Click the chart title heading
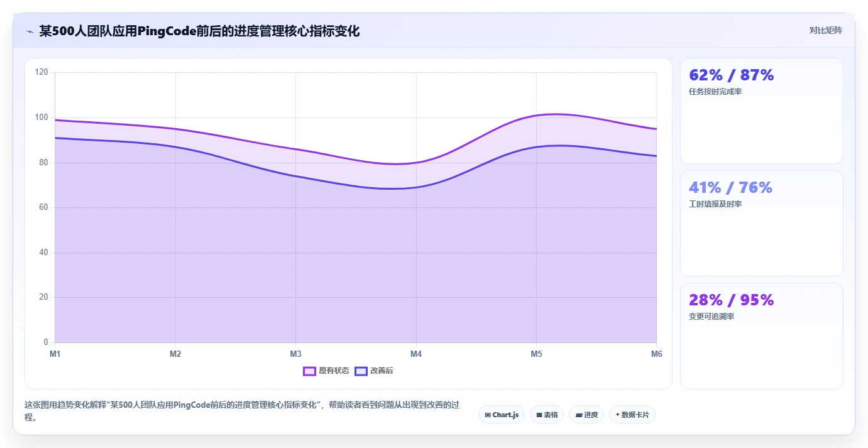 tap(199, 31)
